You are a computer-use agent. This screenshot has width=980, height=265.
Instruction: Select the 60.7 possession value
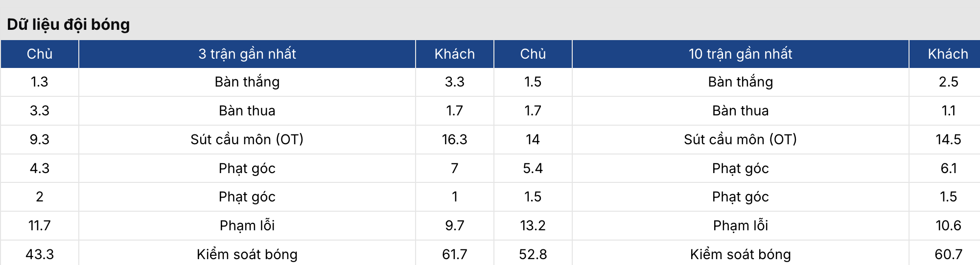[x=948, y=254]
